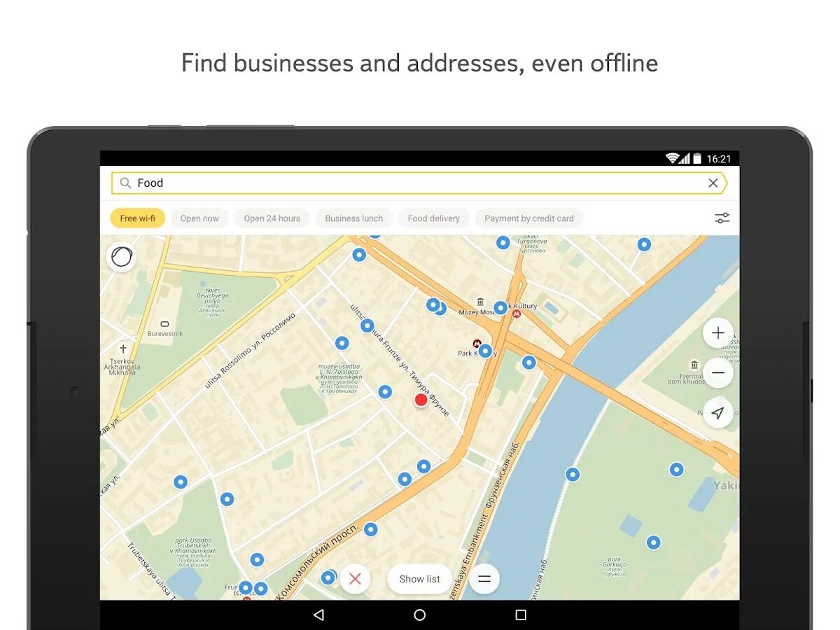Cancel search with the red X button
The width and height of the screenshot is (840, 630).
tap(355, 579)
